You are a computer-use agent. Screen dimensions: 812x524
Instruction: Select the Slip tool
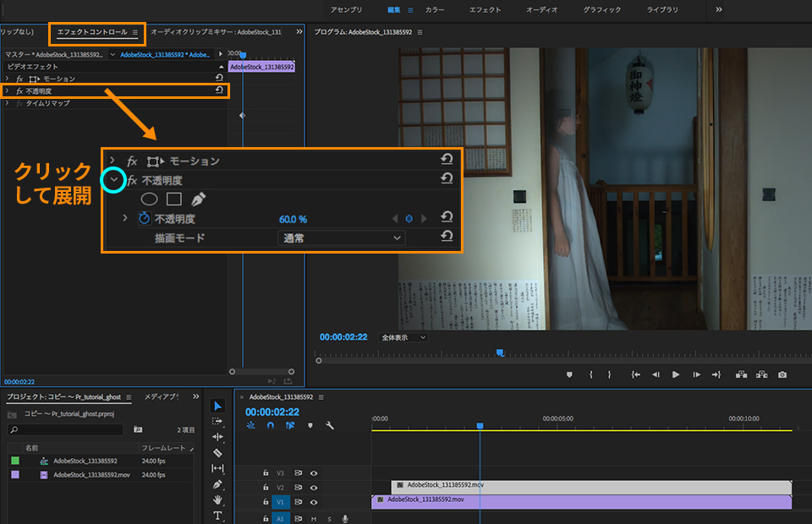click(218, 469)
